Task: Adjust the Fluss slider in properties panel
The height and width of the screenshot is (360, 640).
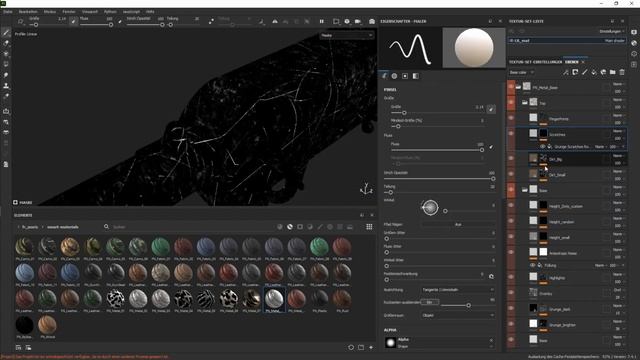Action: [x=437, y=150]
